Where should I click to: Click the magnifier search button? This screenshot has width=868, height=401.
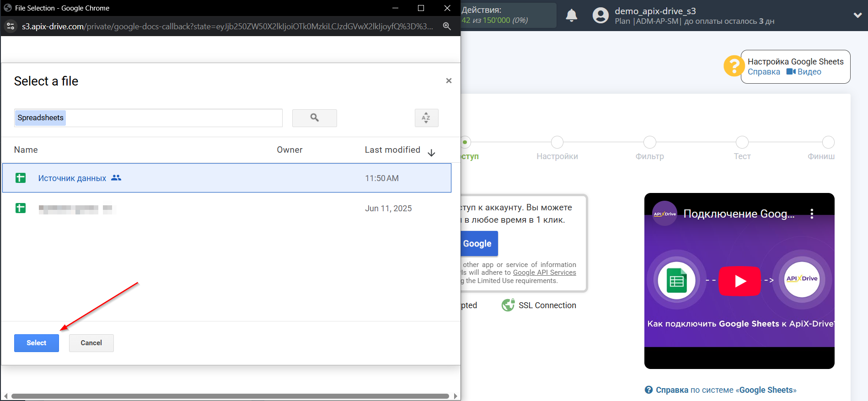[x=315, y=118]
